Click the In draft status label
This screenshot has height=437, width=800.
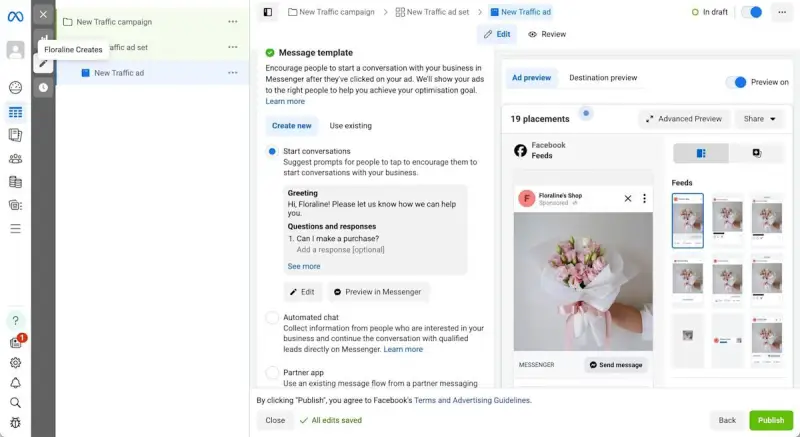[x=710, y=12]
